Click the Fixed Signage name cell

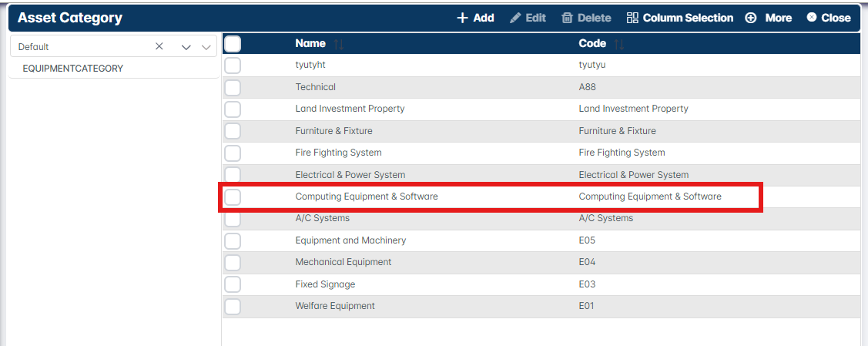[326, 284]
